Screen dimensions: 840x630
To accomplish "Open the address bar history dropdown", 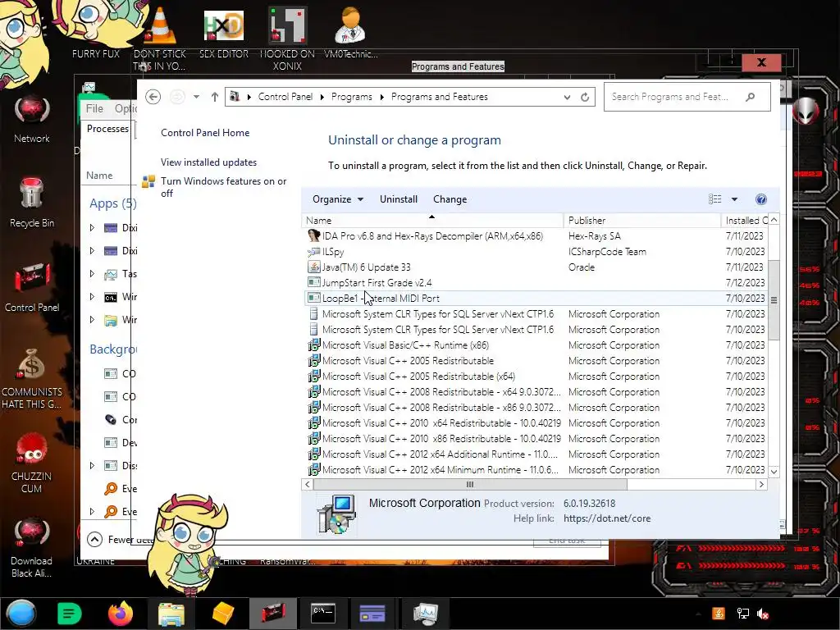I will tap(567, 97).
